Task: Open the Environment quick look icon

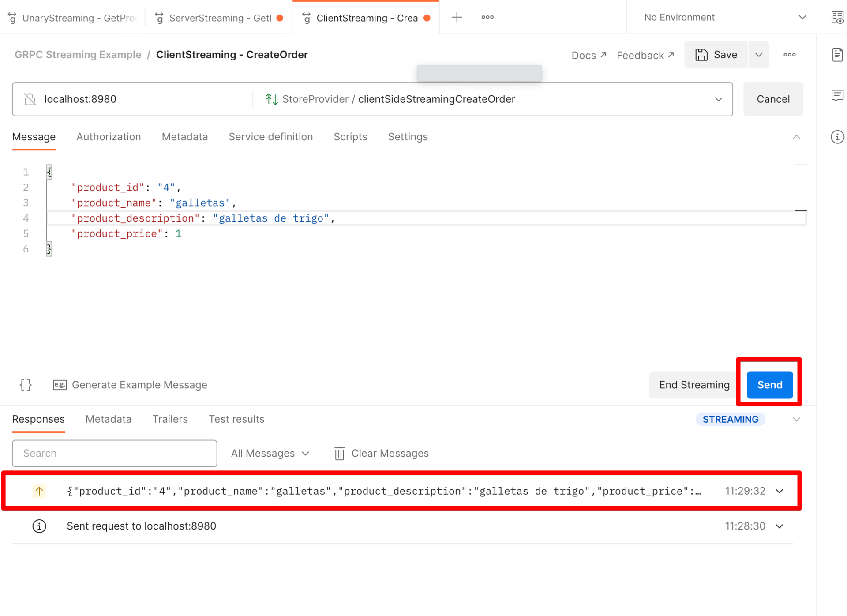Action: [x=837, y=17]
